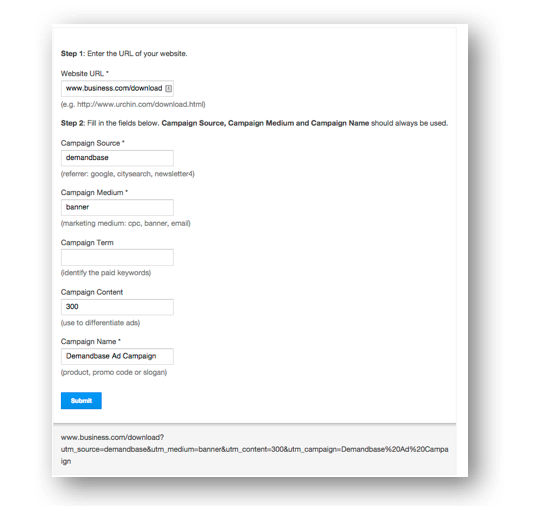Click the small icon inside Website URL field

(169, 88)
